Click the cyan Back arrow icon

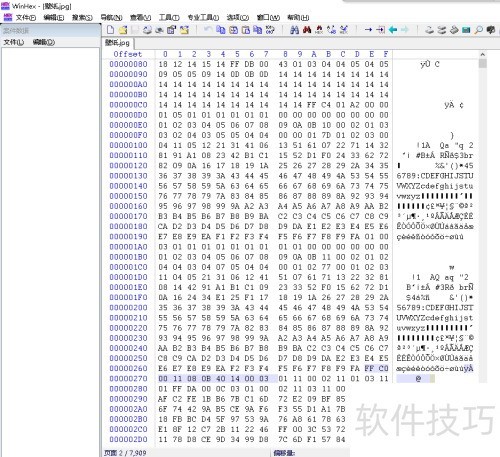pos(393,30)
